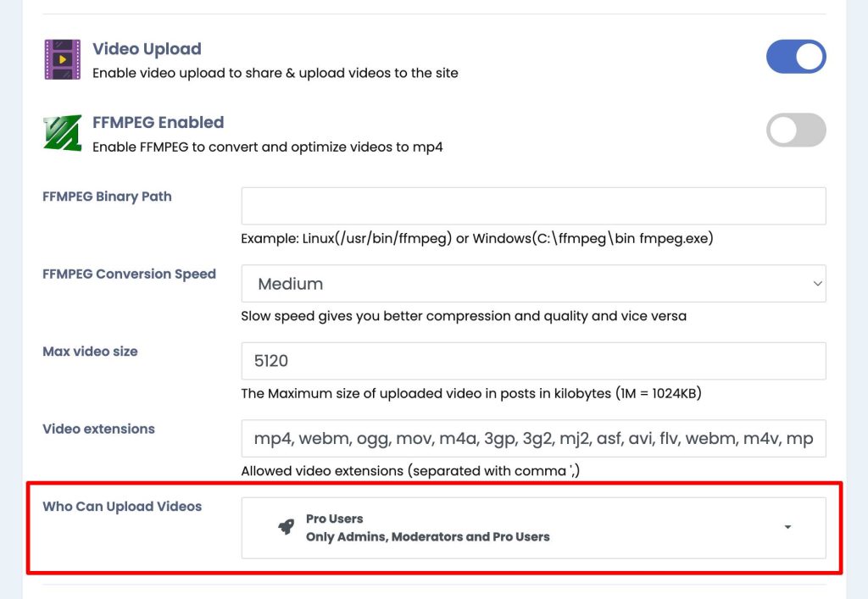Viewport: 868px width, 599px height.
Task: Click the Pro Users option title text
Action: coord(334,519)
